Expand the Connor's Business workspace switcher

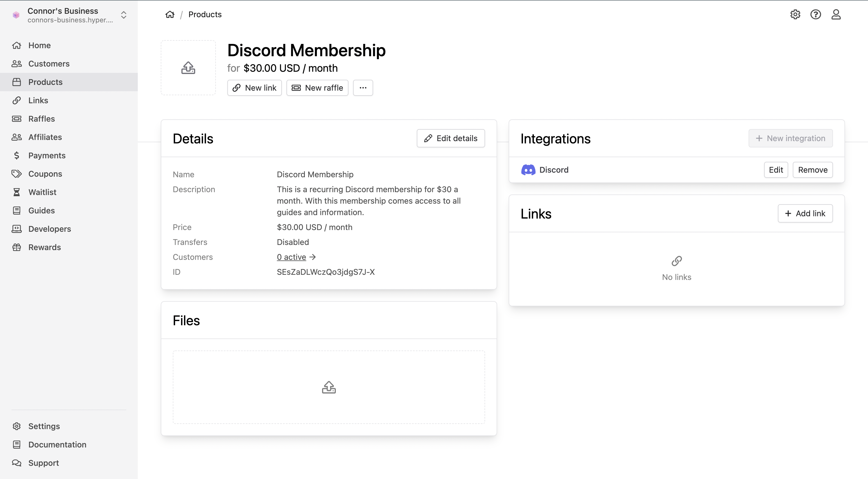coord(123,15)
